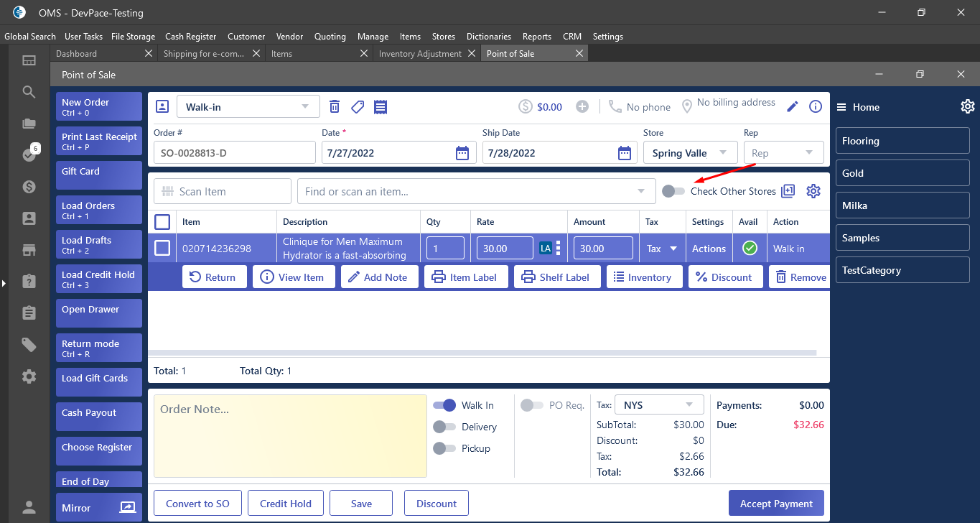Click the receipt icon next to tag
The image size is (980, 523).
tap(381, 107)
